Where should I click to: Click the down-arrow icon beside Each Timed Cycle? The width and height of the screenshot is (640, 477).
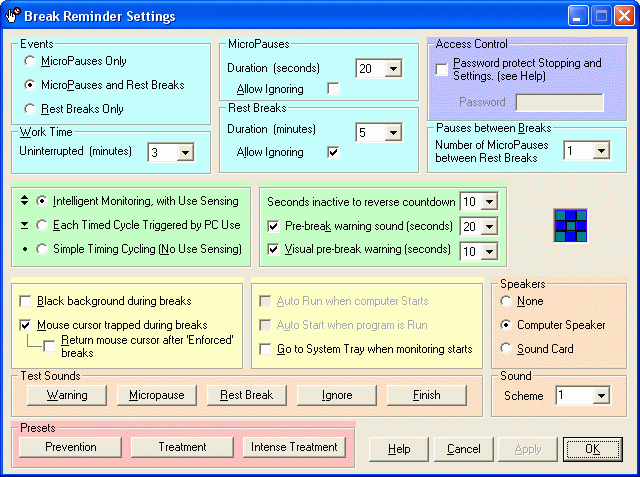pos(24,225)
